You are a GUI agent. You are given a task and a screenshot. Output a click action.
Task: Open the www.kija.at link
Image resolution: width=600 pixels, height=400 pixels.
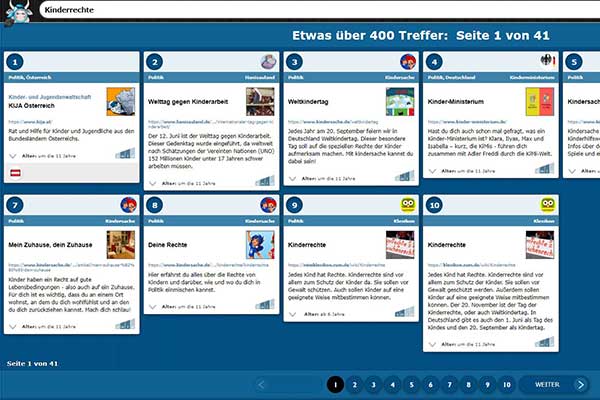(x=25, y=120)
